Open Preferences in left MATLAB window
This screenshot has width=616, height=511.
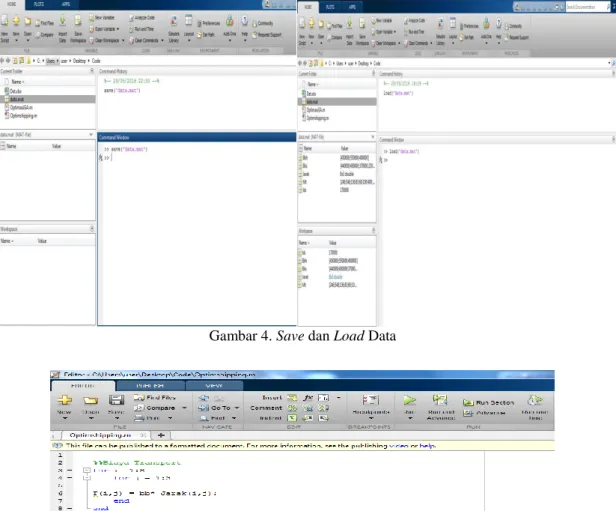[209, 23]
